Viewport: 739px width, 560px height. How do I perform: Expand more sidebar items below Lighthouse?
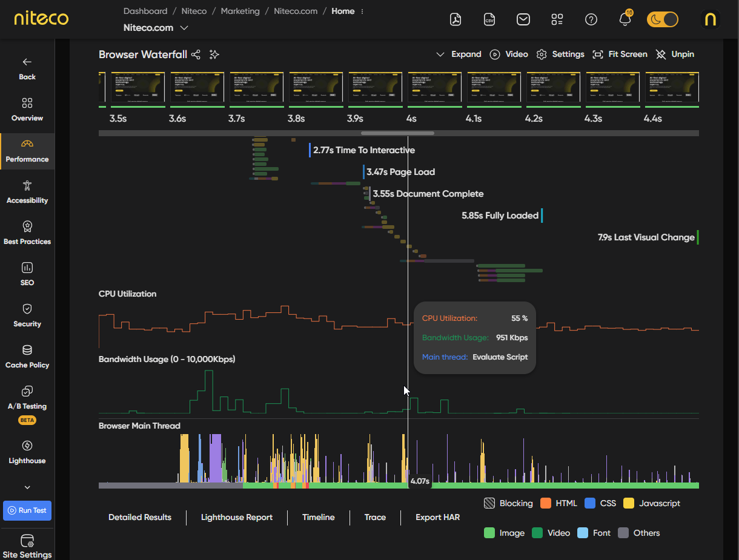coord(27,487)
